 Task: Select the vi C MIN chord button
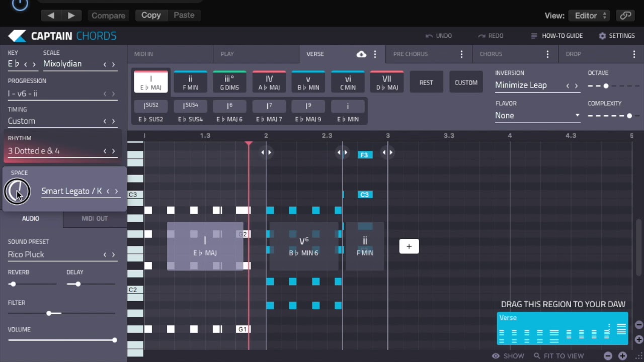tap(348, 82)
